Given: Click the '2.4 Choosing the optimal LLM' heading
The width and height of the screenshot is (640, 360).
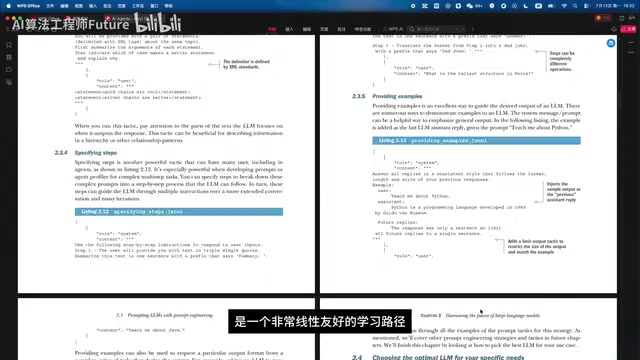Looking at the screenshot, I should [438, 357].
